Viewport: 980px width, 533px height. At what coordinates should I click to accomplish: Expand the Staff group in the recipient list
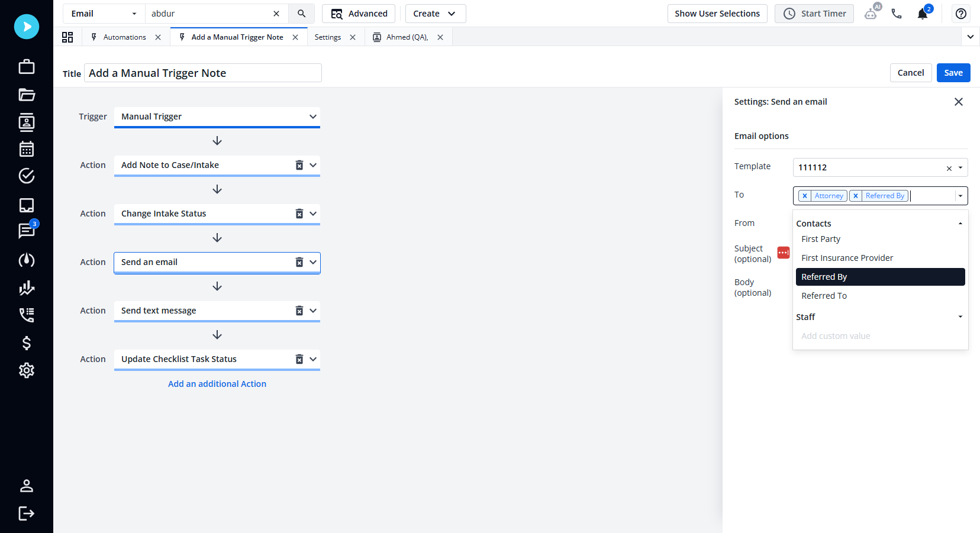click(960, 316)
